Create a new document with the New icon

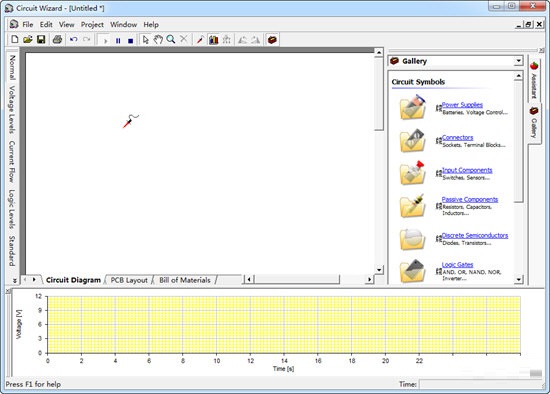click(14, 39)
